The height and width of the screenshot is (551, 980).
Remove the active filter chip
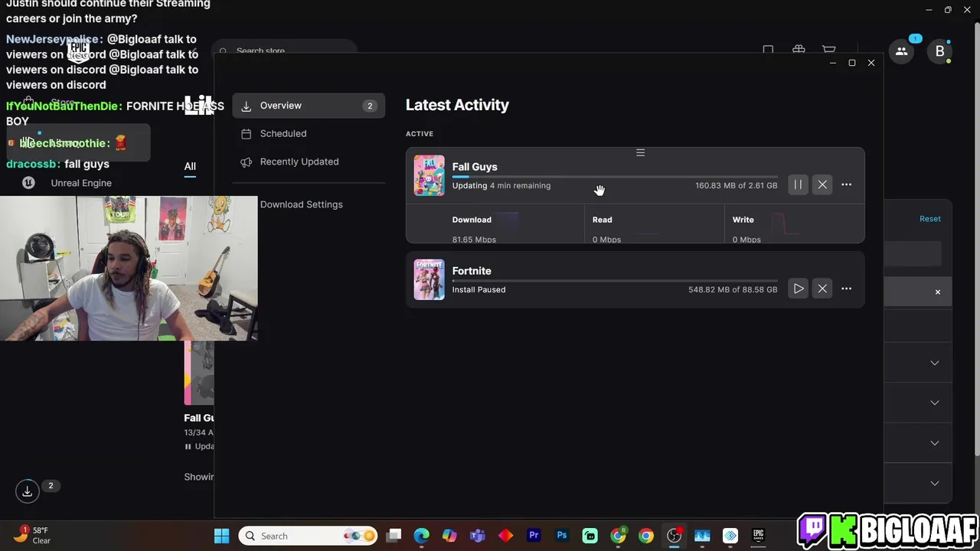point(937,292)
